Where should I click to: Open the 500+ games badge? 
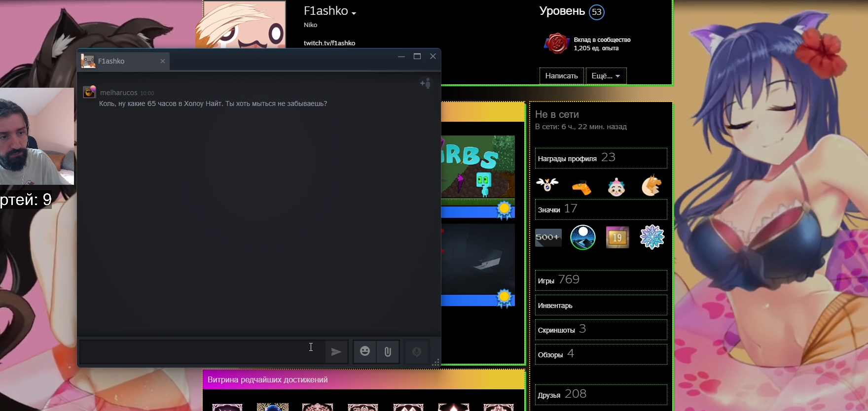(548, 238)
